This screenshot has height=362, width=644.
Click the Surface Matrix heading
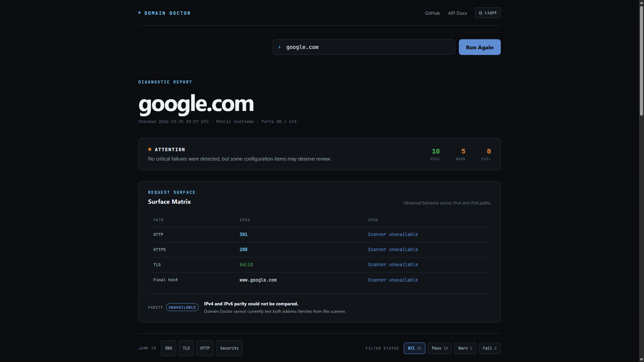pyautogui.click(x=169, y=202)
